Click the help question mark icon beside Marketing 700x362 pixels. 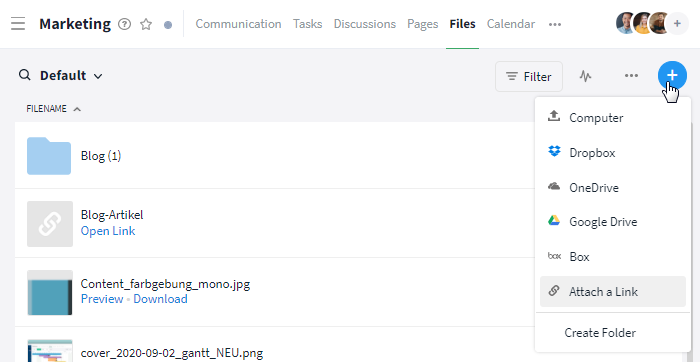click(x=125, y=24)
